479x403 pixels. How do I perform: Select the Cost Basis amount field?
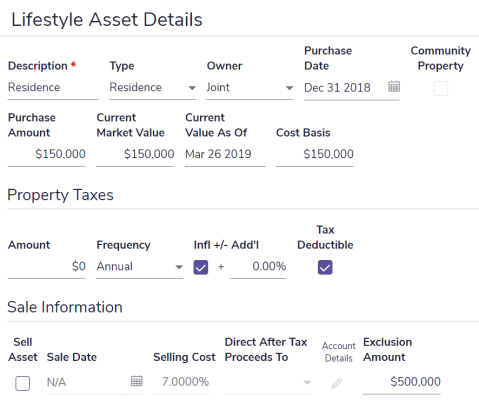[315, 154]
